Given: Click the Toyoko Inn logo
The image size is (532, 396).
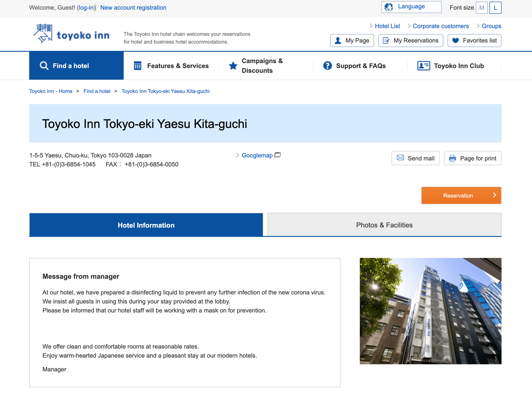Looking at the screenshot, I should coord(71,34).
